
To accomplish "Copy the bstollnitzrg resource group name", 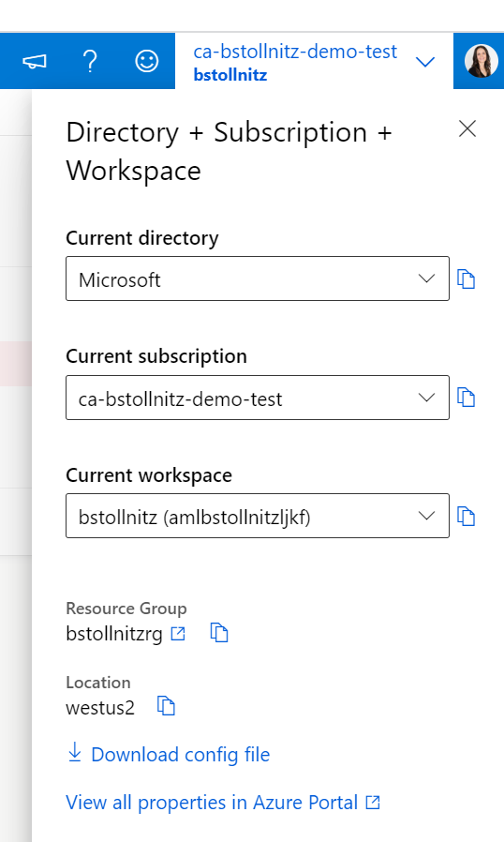I will (219, 633).
